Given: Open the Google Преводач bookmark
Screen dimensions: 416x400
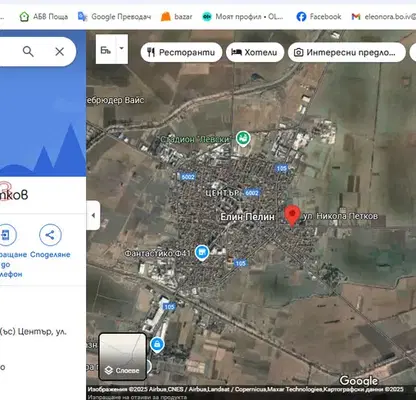Looking at the screenshot, I should pyautogui.click(x=114, y=17).
